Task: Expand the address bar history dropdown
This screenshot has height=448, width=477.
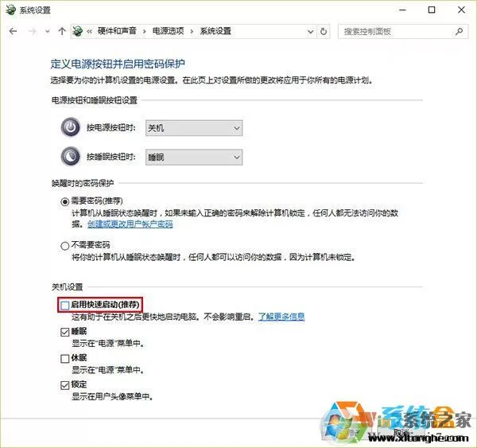Action: click(310, 31)
